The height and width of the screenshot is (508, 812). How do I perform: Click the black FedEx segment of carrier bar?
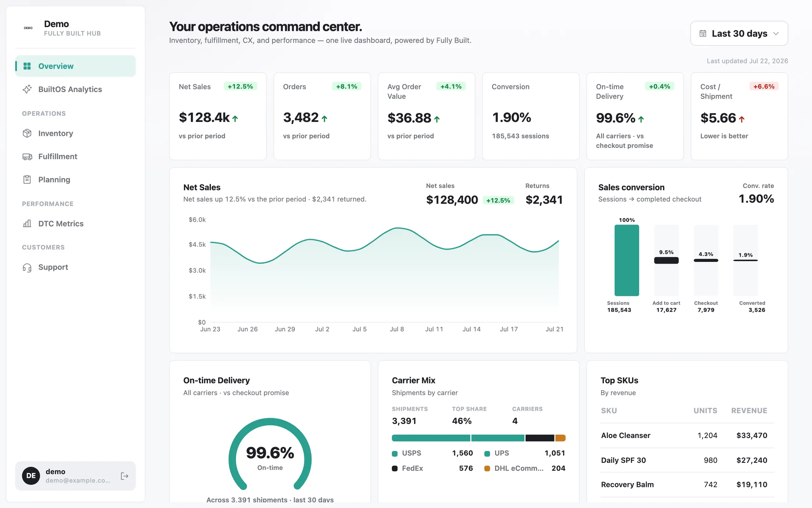point(540,438)
